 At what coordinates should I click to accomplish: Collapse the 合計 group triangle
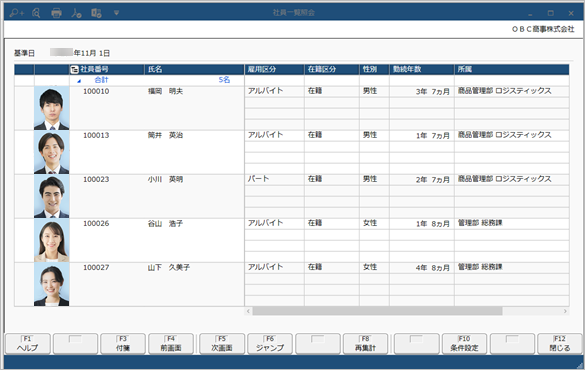tap(79, 81)
